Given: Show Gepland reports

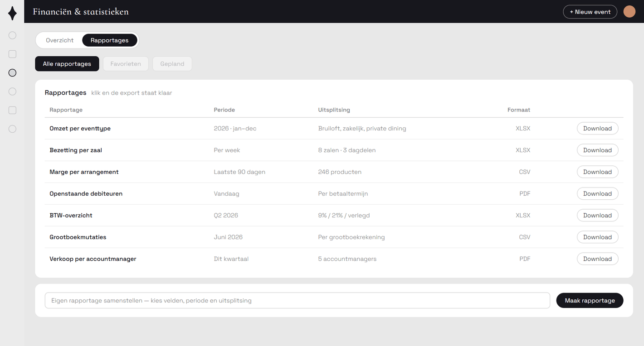Looking at the screenshot, I should [172, 64].
